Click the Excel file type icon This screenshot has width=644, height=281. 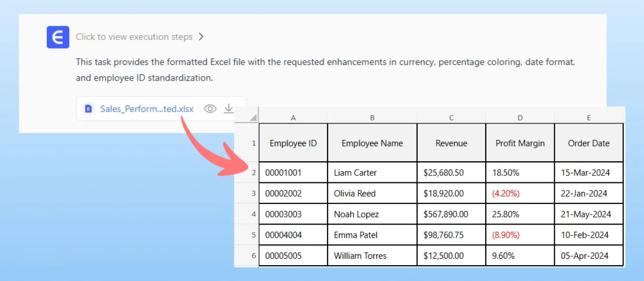pyautogui.click(x=89, y=109)
